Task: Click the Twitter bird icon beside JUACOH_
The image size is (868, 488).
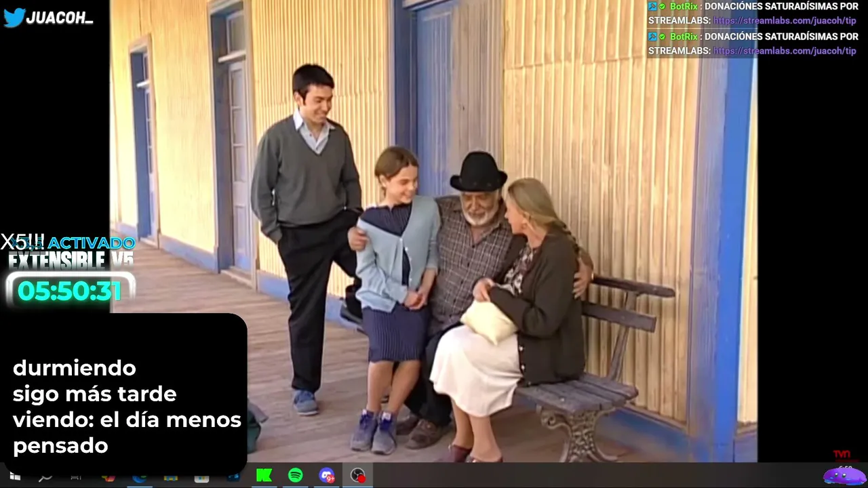Action: click(x=14, y=18)
